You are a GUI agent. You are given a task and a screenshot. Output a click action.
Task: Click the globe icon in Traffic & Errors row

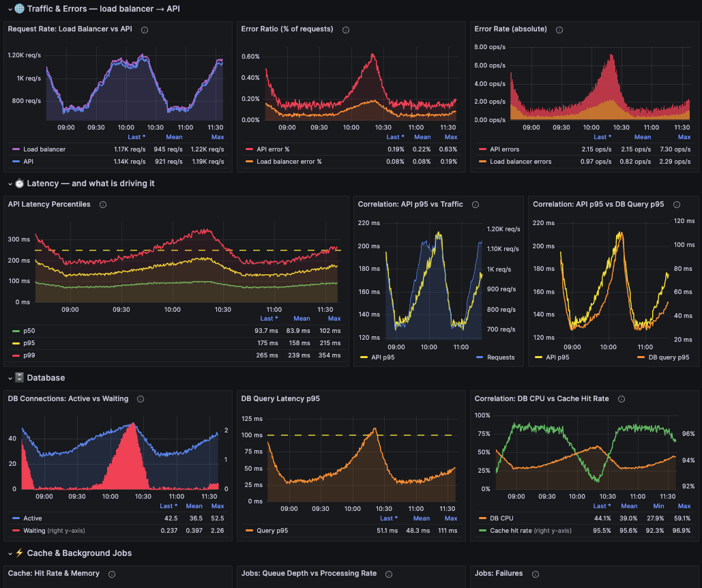(x=19, y=8)
